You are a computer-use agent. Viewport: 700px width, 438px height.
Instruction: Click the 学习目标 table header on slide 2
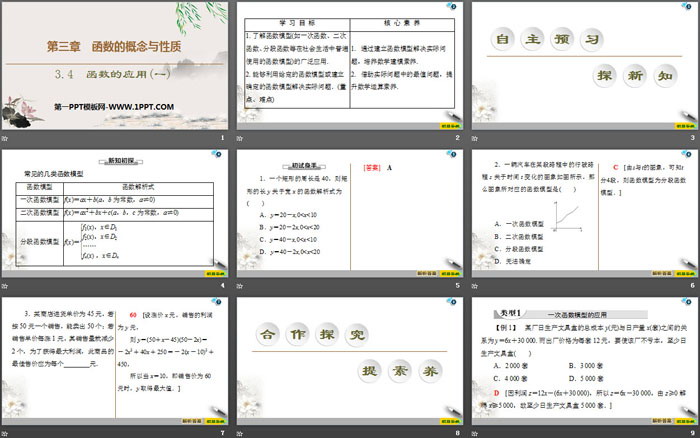click(297, 23)
